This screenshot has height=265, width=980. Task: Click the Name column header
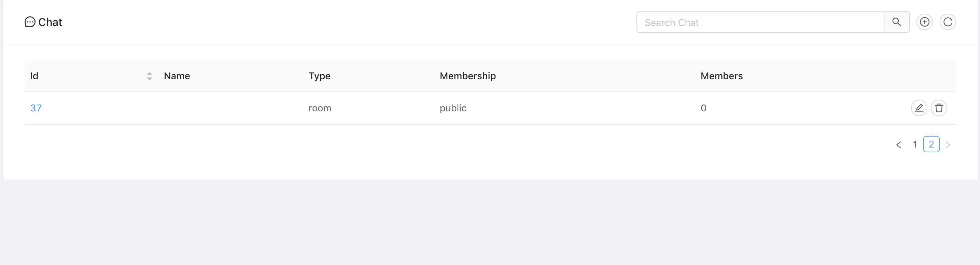click(x=177, y=76)
